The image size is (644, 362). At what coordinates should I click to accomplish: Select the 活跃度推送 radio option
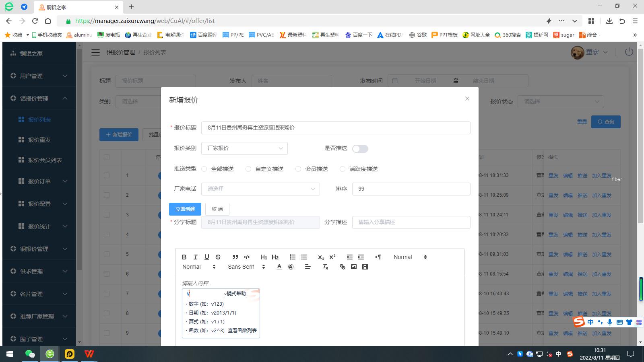click(343, 169)
